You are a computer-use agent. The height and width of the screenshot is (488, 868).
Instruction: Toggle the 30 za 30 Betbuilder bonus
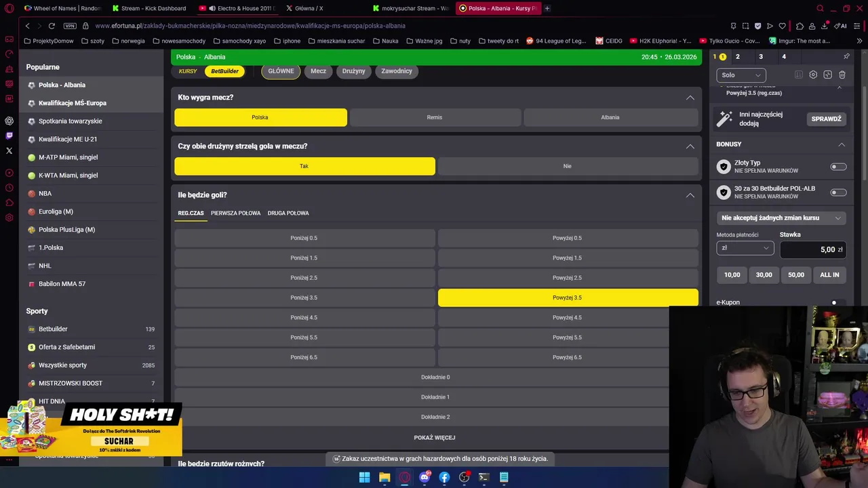[x=839, y=192]
